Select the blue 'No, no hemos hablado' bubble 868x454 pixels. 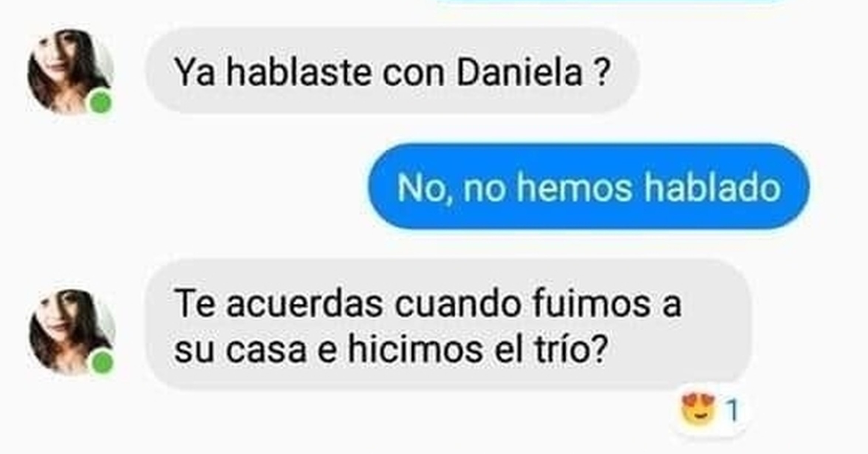click(588, 186)
